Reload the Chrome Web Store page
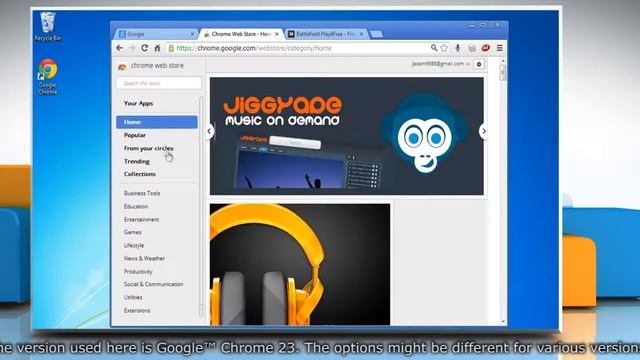The width and height of the screenshot is (640, 360). click(144, 48)
